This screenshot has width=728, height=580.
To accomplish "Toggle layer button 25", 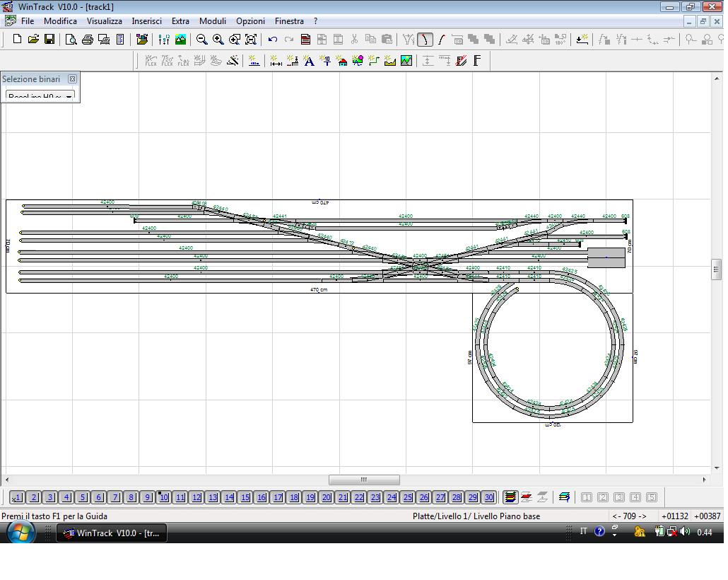I will click(408, 497).
